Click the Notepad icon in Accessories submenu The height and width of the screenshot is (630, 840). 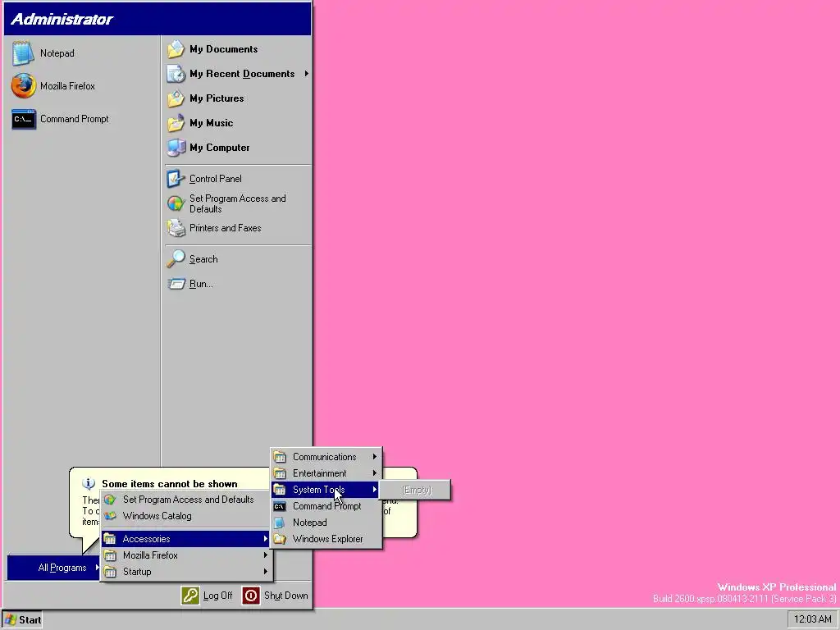point(280,523)
